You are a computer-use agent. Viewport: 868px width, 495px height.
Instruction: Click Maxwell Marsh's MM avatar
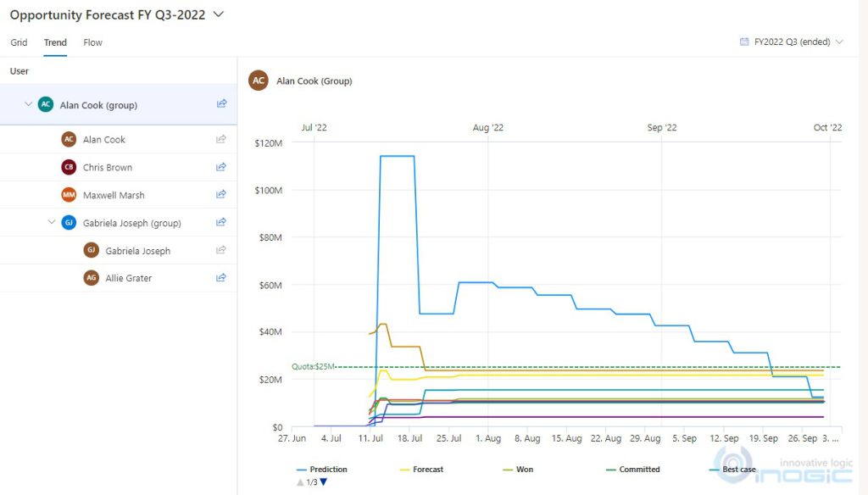tap(69, 194)
